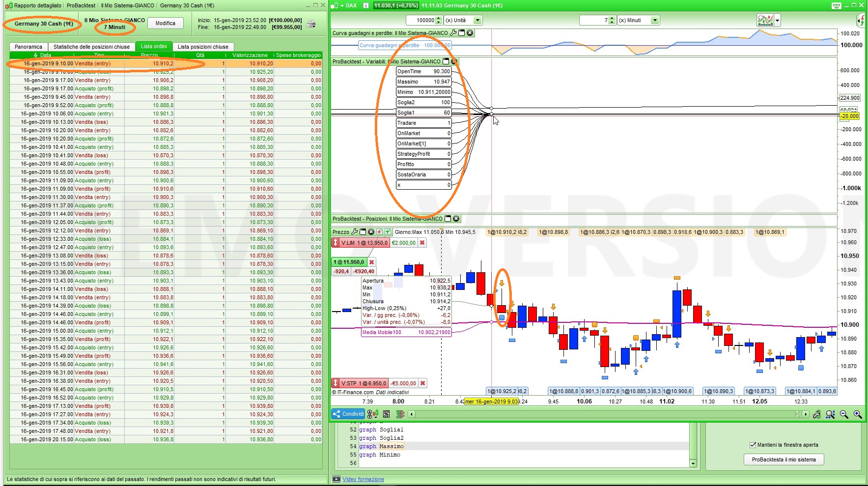Cancel the V:LIM 13.950,0 limit order
This screenshot has width=868, height=486.
(422, 243)
